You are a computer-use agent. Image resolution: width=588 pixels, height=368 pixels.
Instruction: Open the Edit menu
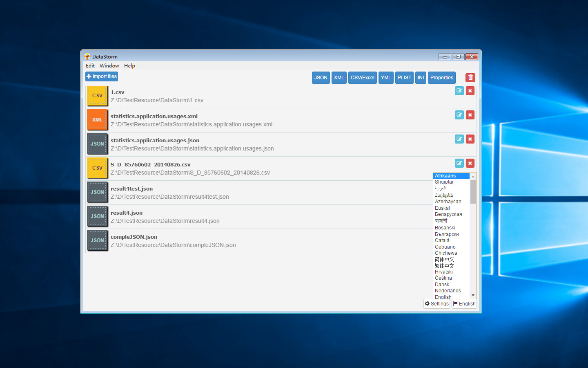point(90,66)
